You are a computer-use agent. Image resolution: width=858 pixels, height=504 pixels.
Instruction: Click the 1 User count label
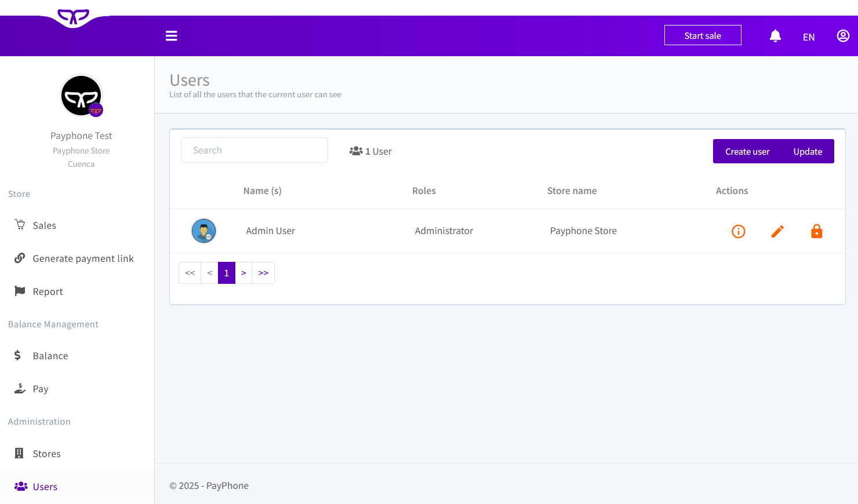point(370,151)
